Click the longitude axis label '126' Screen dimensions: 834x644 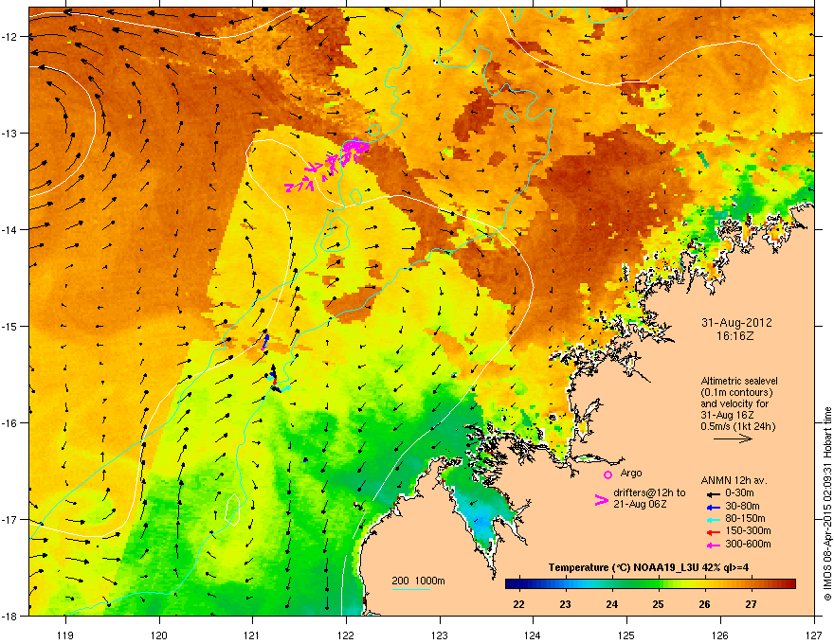click(720, 635)
